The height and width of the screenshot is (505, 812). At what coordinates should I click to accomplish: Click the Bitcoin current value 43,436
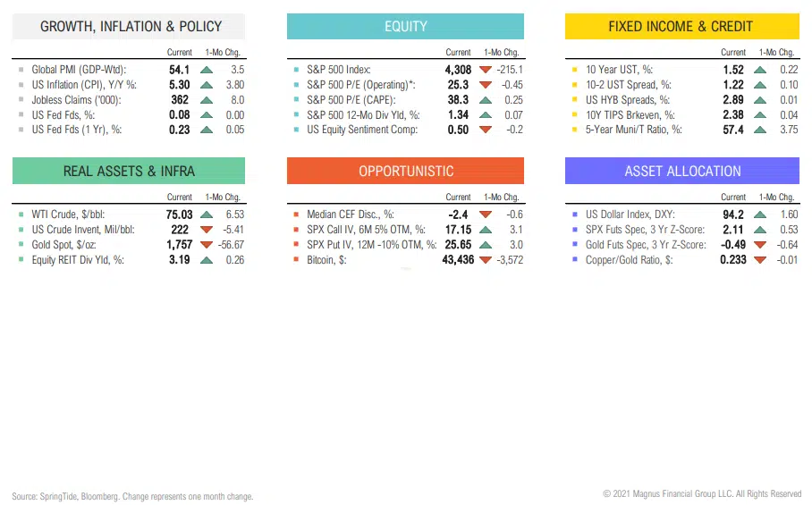point(452,260)
